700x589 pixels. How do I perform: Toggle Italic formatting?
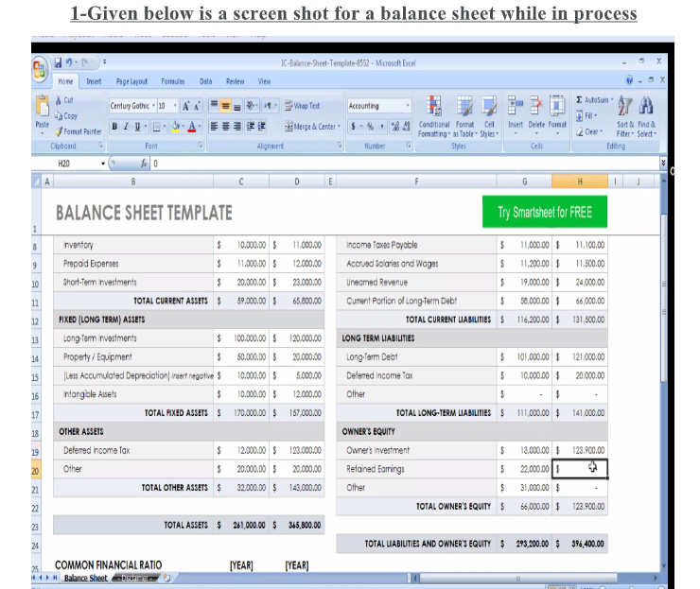coord(126,127)
